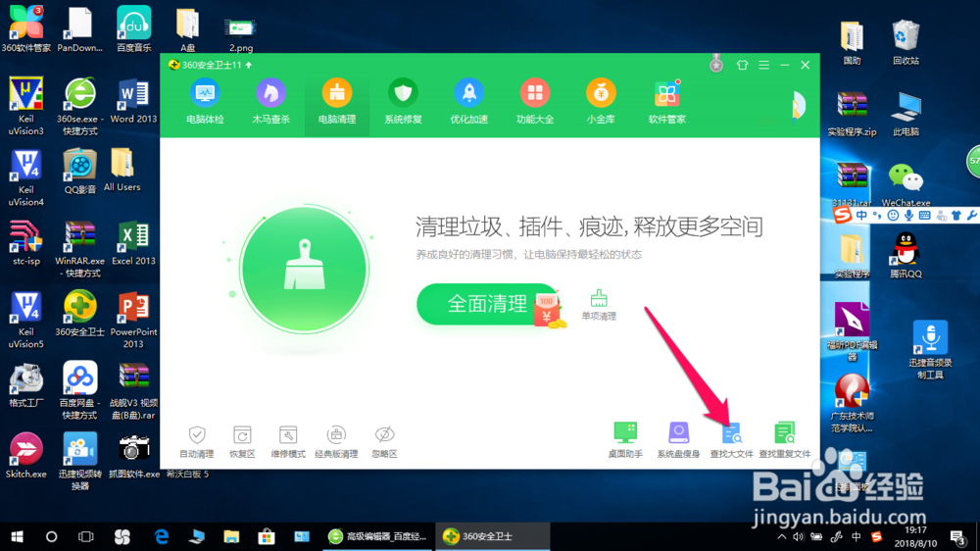Open the 忽略区 eye icon
This screenshot has height=551, width=980.
pyautogui.click(x=384, y=442)
